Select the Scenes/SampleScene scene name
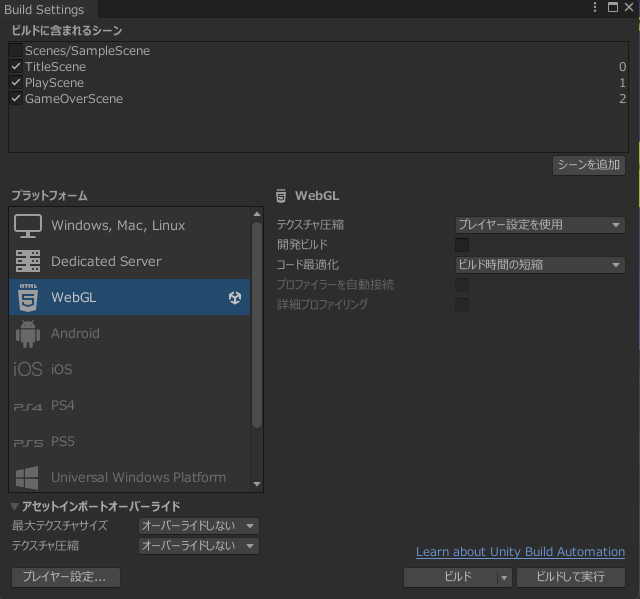 point(87,51)
